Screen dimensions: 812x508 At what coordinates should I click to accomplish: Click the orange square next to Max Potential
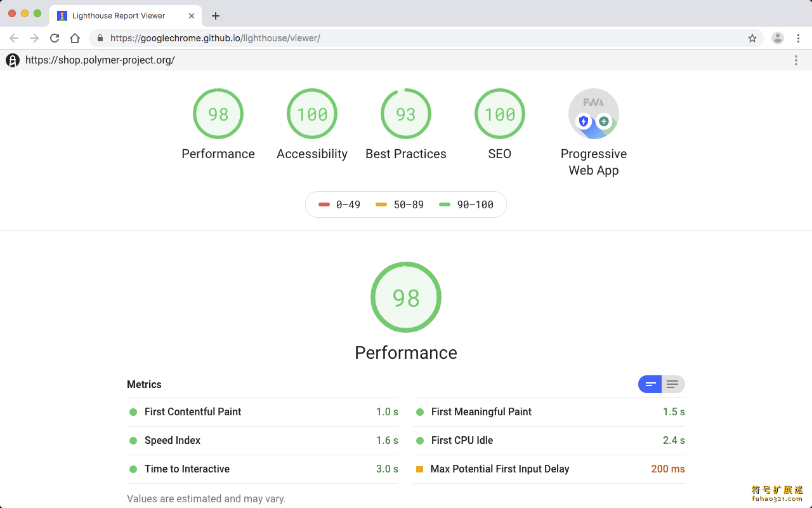click(419, 469)
